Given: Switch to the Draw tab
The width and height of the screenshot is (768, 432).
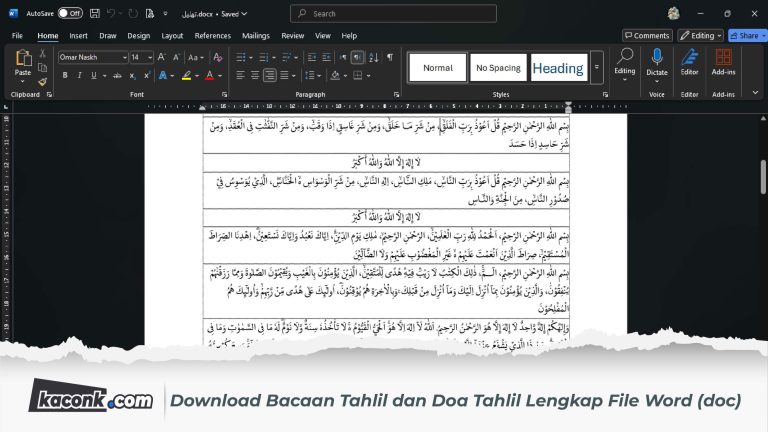Looking at the screenshot, I should [x=108, y=35].
